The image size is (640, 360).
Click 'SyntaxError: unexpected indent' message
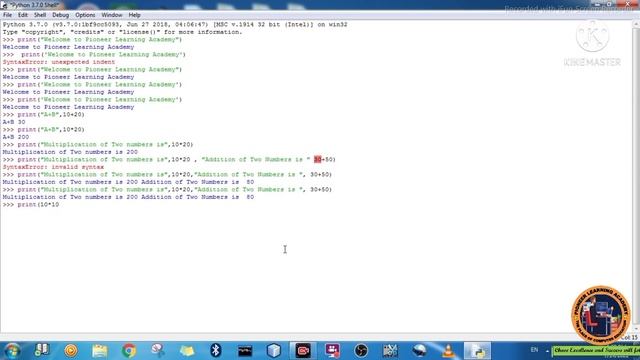59,62
